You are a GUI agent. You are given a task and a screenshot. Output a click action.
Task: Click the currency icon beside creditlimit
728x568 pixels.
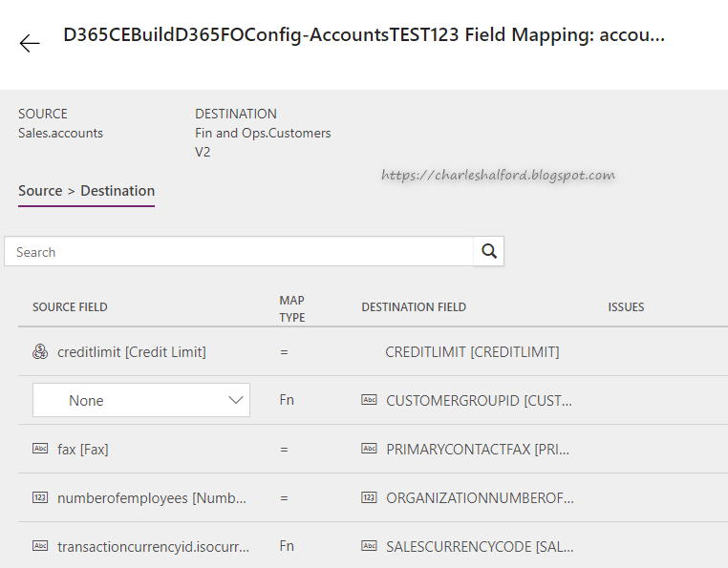(x=40, y=352)
